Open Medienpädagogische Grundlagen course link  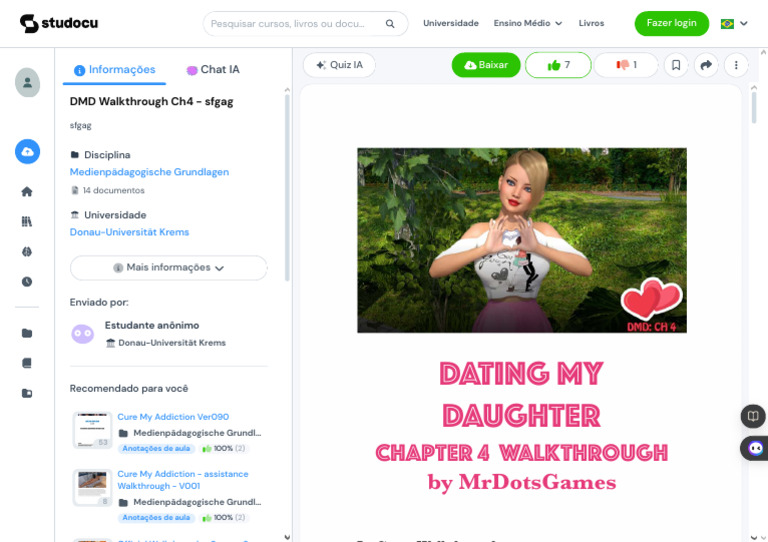149,172
